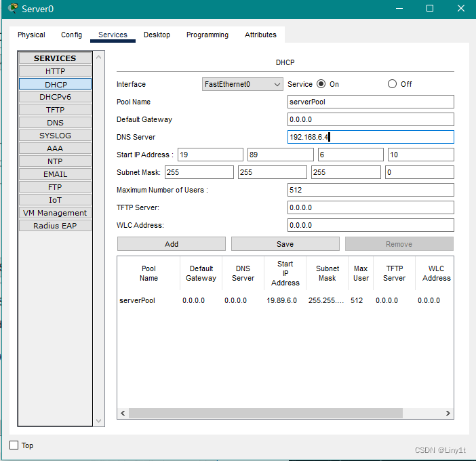The height and width of the screenshot is (461, 476).
Task: Minimize the Server0 window
Action: click(399, 9)
